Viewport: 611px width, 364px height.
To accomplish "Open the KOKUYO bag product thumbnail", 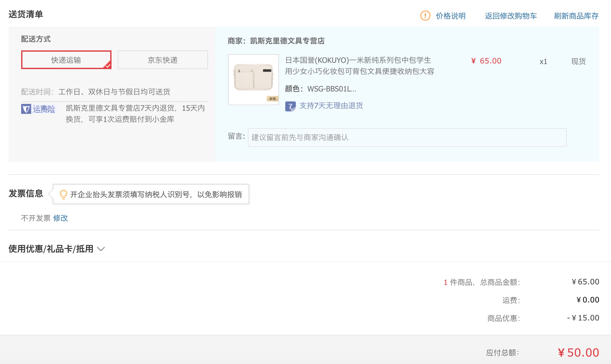I will tap(253, 80).
